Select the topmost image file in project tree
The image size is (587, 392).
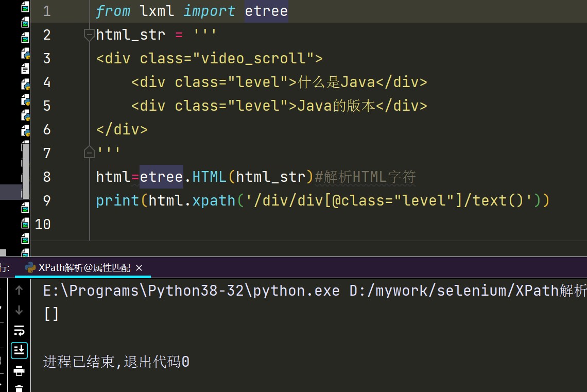(25, 8)
